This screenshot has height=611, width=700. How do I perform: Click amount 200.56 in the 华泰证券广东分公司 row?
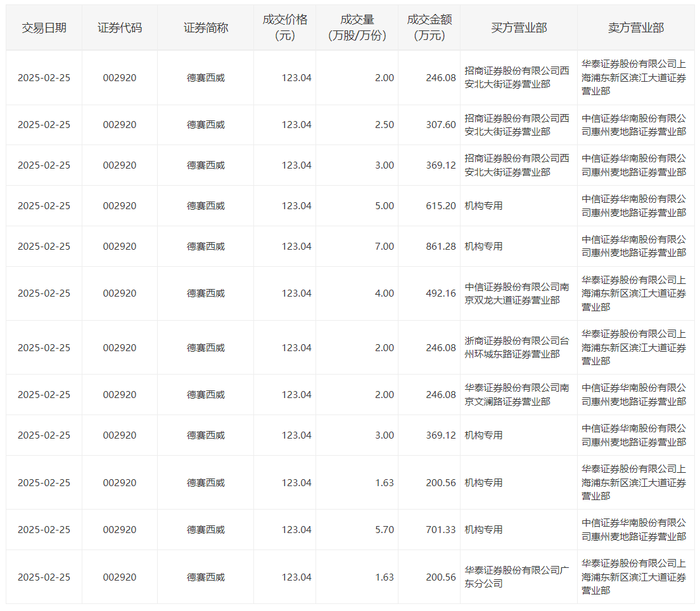click(x=441, y=577)
